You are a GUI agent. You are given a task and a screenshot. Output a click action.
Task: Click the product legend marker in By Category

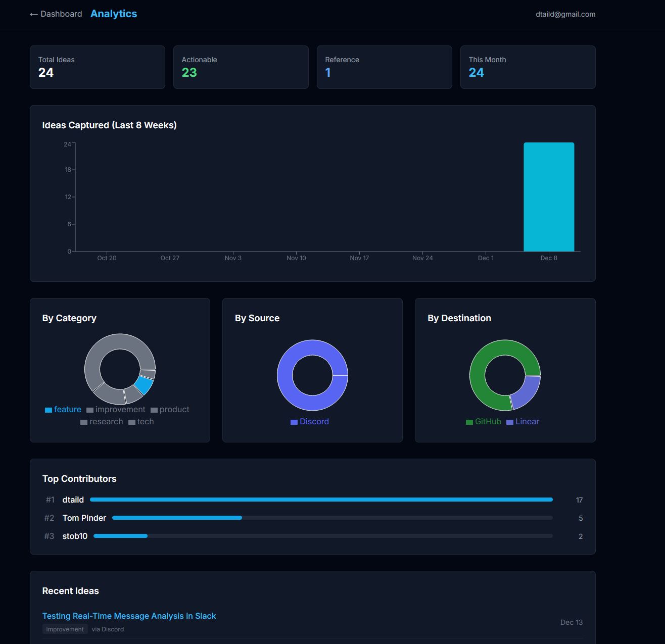[x=153, y=410]
